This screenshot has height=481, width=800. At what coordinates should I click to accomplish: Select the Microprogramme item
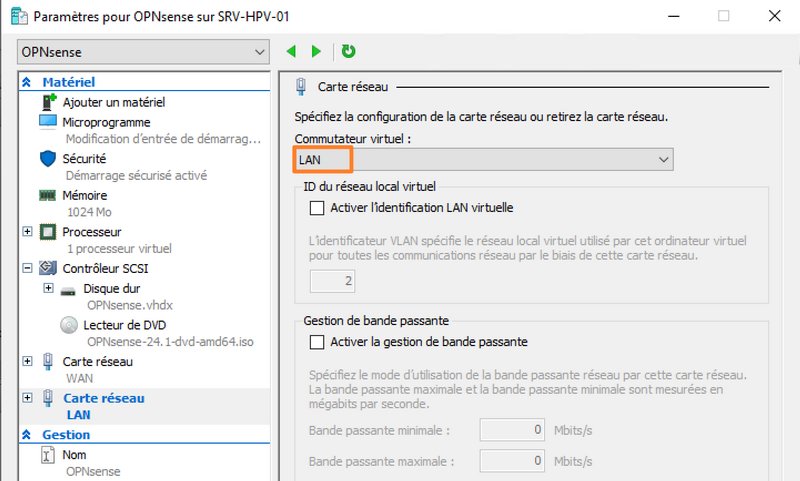coord(106,122)
